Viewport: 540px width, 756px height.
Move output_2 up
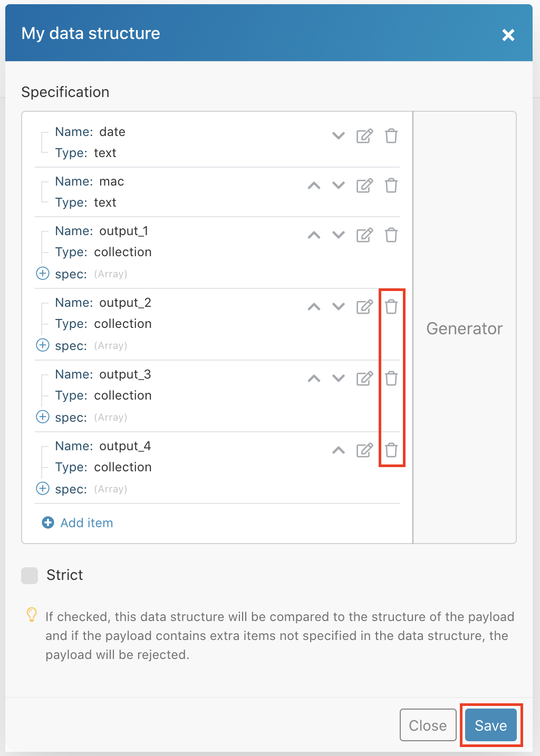coord(314,306)
